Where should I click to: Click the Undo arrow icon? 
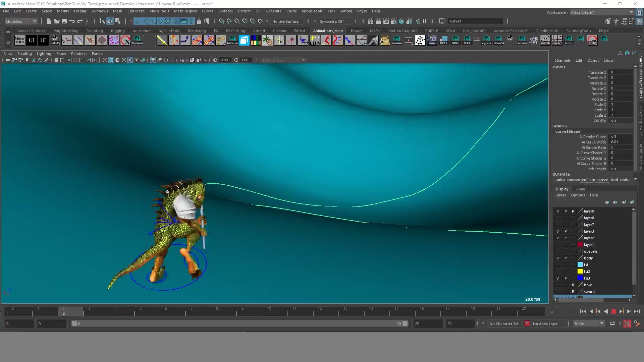coord(72,21)
